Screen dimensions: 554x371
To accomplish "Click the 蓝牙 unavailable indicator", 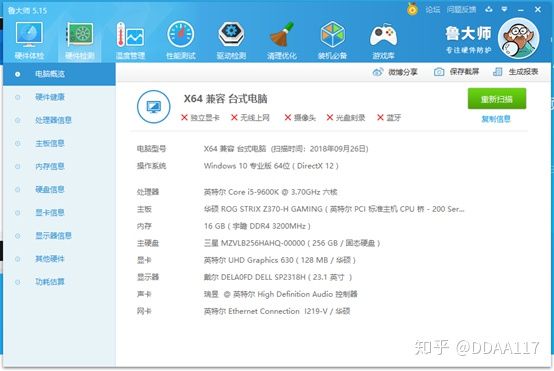I will (x=389, y=118).
